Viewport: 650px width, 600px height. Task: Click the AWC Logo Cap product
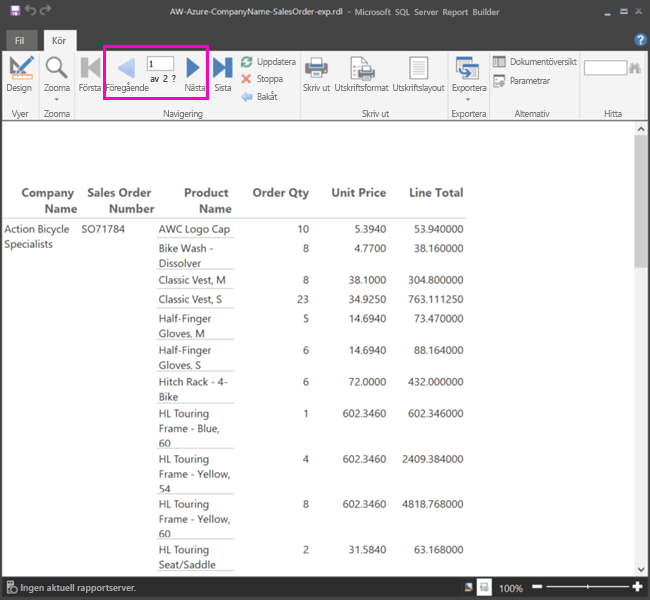coord(194,229)
